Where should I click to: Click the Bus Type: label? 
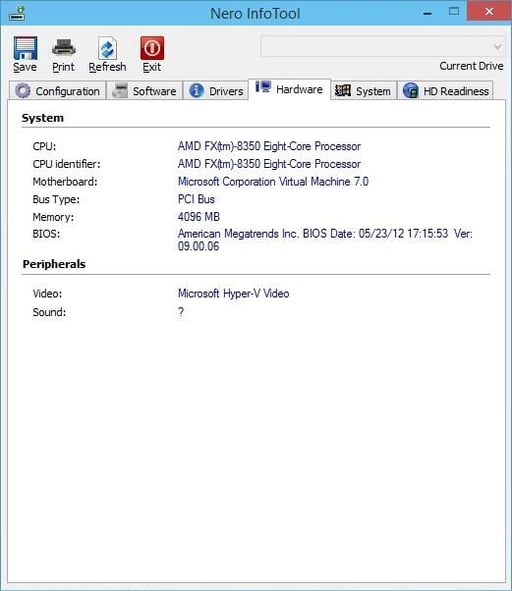[56, 199]
